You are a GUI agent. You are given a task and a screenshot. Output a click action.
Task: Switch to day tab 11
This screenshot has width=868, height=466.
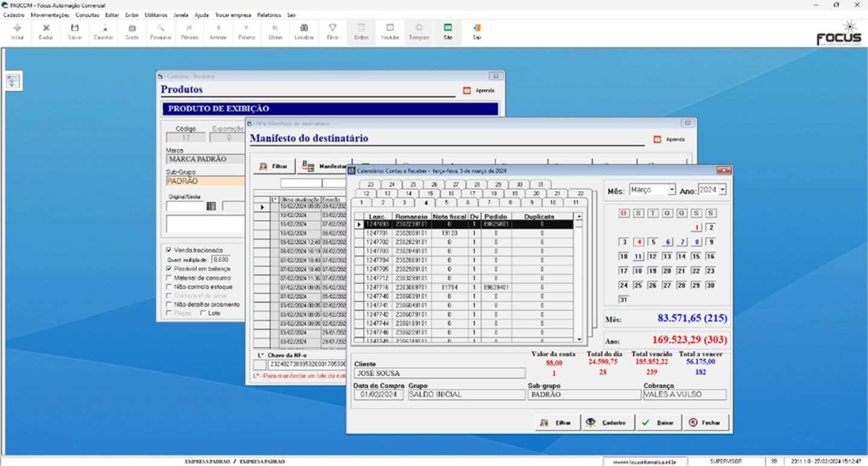(x=576, y=203)
